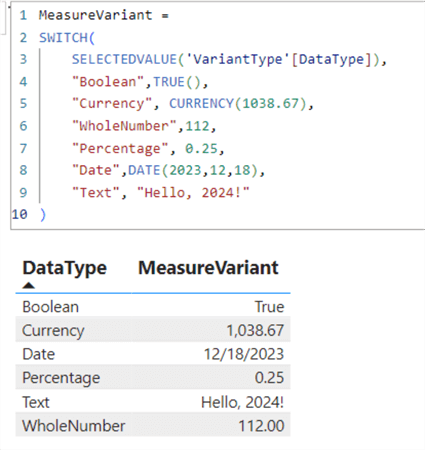425x450 pixels.
Task: Click CURRENCY(1038.67) function call
Action: click(238, 103)
